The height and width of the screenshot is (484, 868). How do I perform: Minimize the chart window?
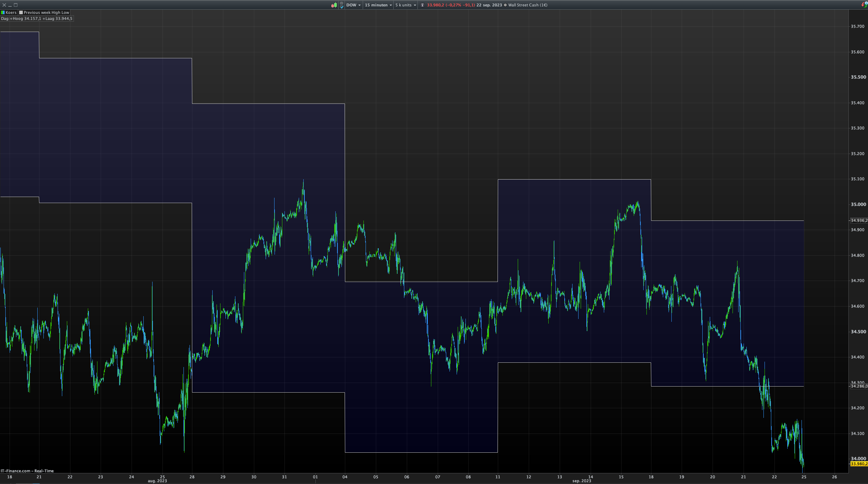(10, 5)
